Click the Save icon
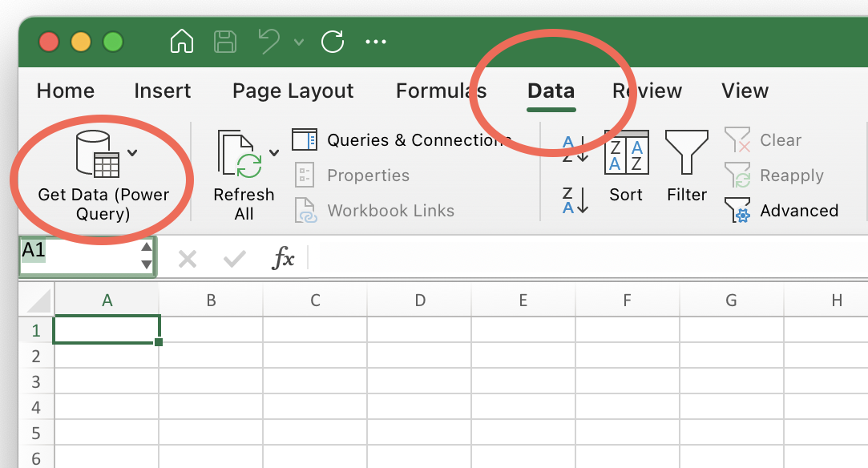Viewport: 868px width, 468px height. [225, 42]
